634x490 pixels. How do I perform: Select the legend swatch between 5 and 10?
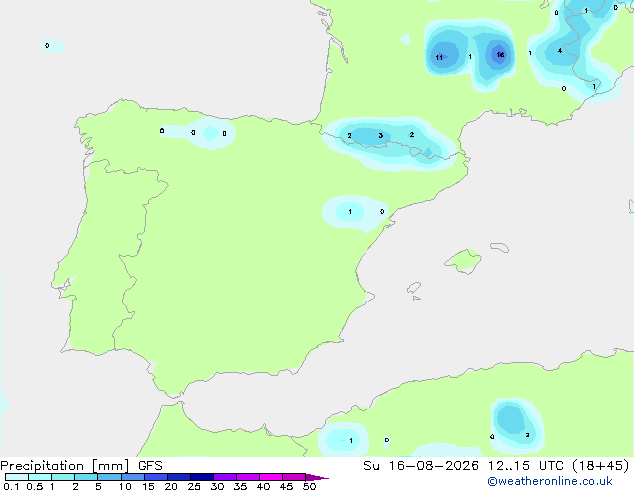tap(110, 477)
